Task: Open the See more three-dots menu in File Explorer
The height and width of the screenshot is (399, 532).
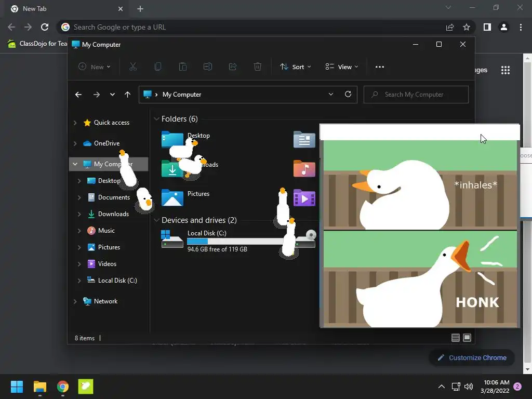Action: click(x=380, y=67)
